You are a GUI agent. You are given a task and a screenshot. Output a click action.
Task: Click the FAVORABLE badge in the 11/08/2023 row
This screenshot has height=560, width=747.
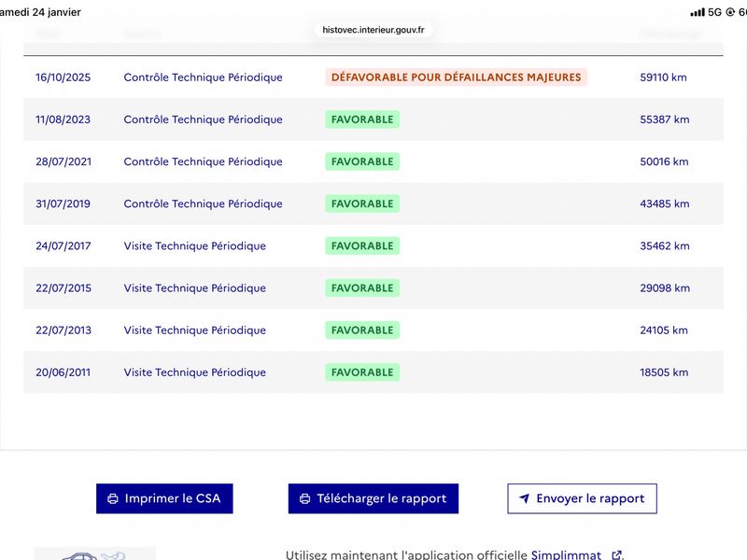(362, 119)
